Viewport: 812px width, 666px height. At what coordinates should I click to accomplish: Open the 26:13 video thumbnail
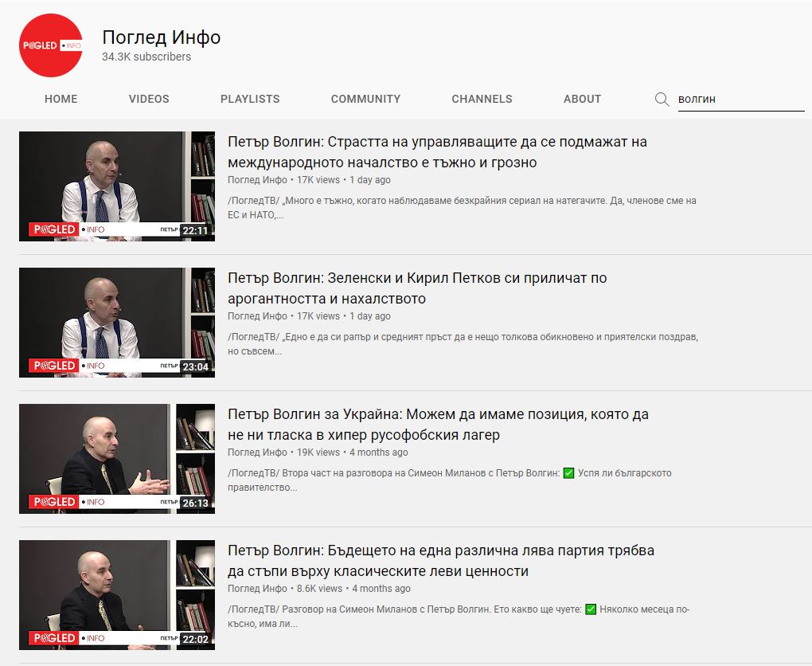coord(117,459)
